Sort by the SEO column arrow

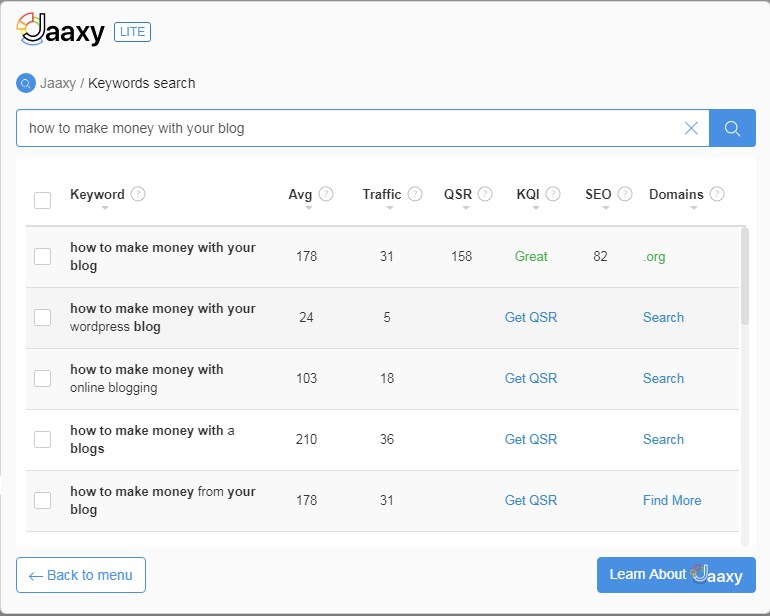(606, 208)
